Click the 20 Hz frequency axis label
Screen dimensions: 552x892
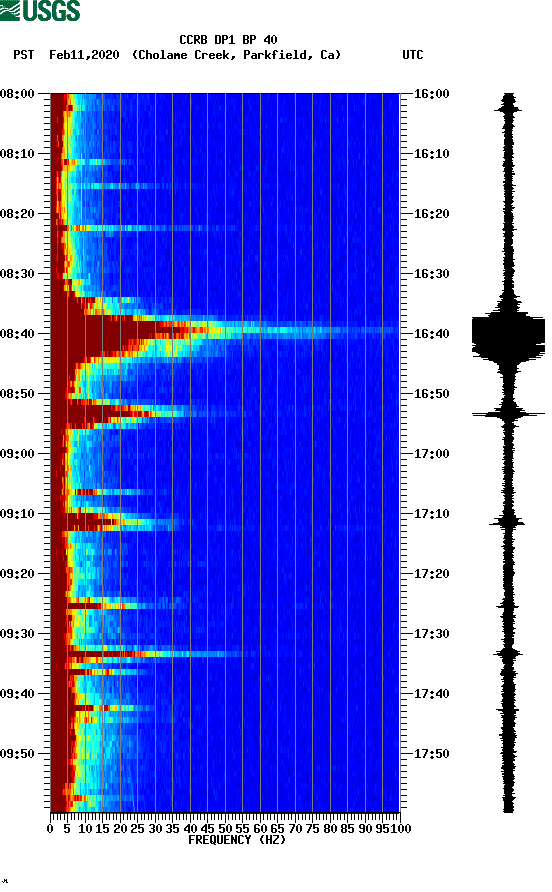pos(120,829)
